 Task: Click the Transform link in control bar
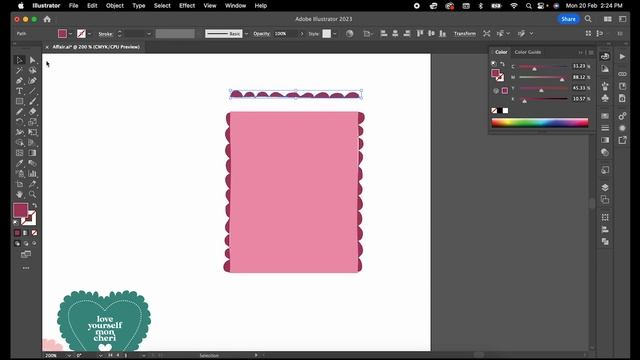[x=465, y=34]
